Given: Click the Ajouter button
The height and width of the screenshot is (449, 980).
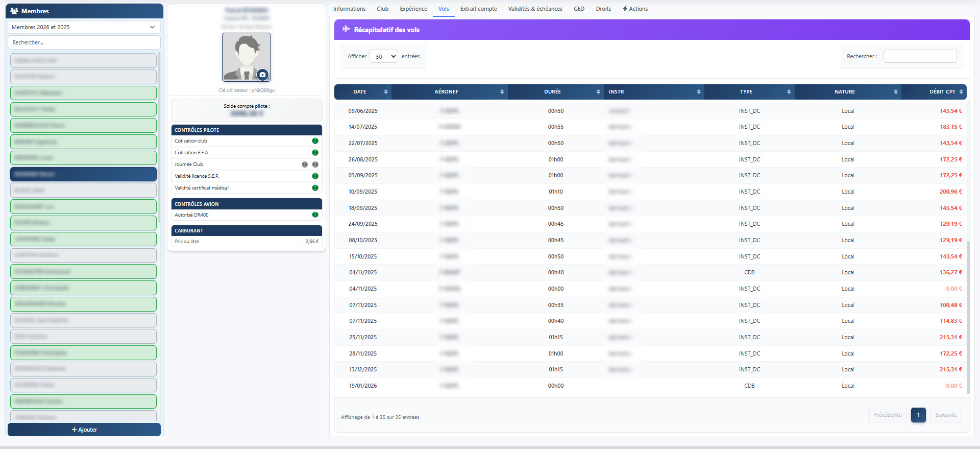Looking at the screenshot, I should coord(84,430).
